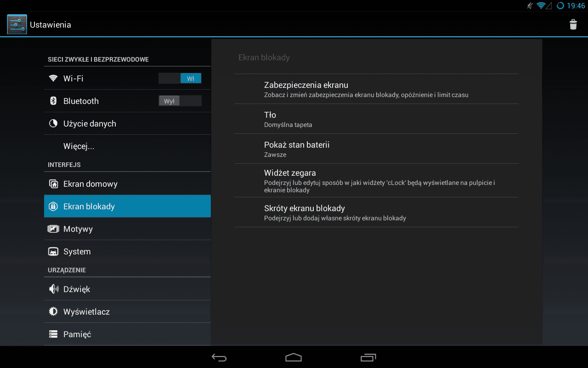Open Bluetooth settings
The image size is (588, 368).
(127, 101)
